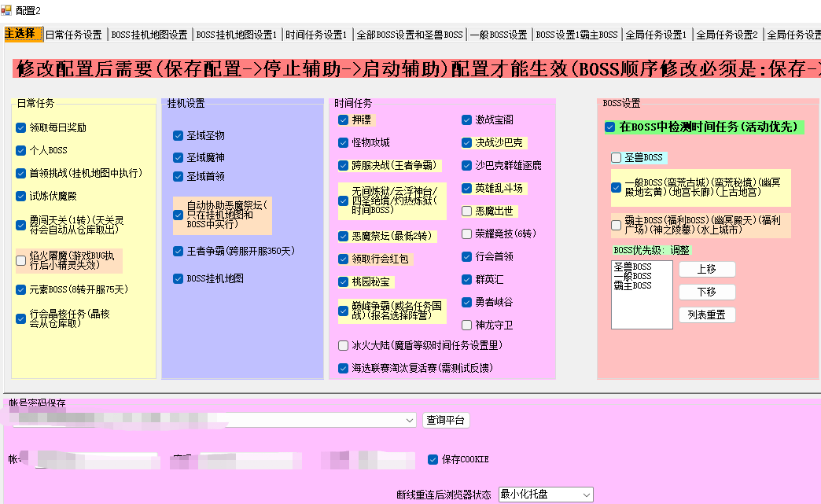The width and height of the screenshot is (821, 504).
Task: Toggle 恶魔祭坛(最低2转) checkbox
Action: tap(343, 236)
